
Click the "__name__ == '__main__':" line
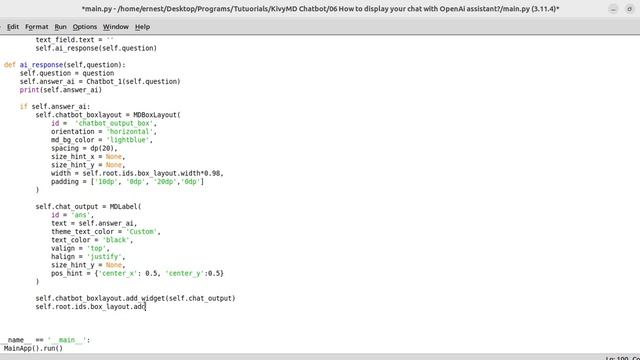pos(45,340)
